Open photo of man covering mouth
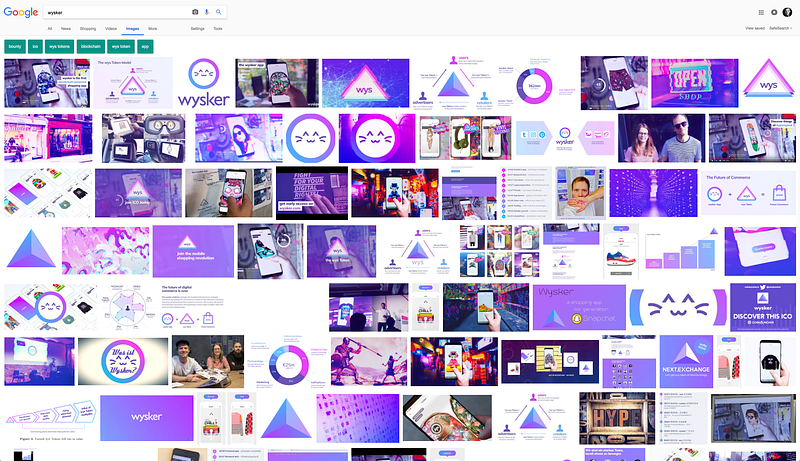Viewport: 800px width, 461px height. (580, 193)
